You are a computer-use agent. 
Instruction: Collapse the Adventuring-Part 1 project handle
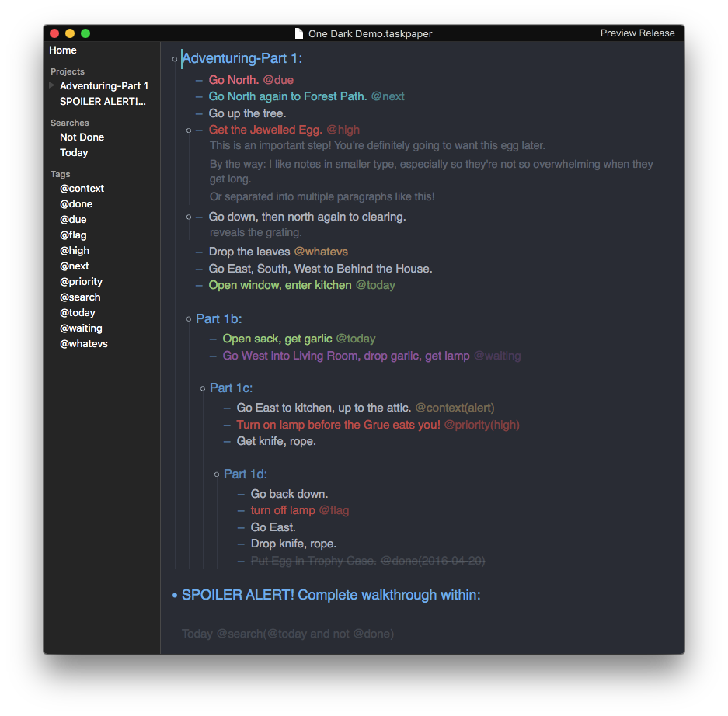tap(175, 59)
